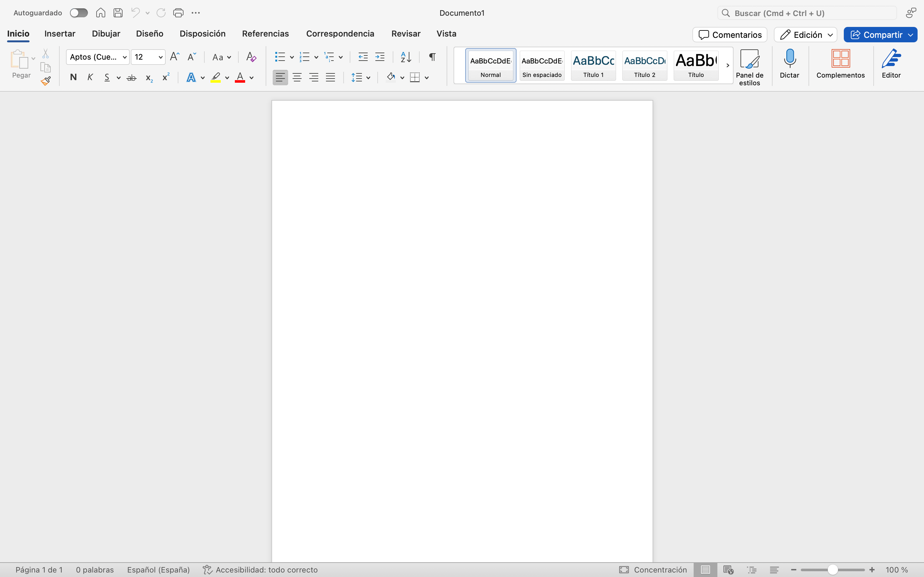Open the font name dropdown
924x577 pixels.
coord(124,57)
